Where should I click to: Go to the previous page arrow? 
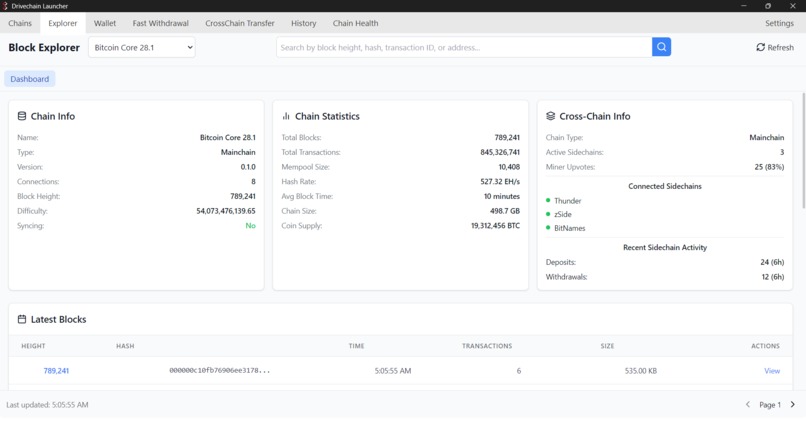748,404
